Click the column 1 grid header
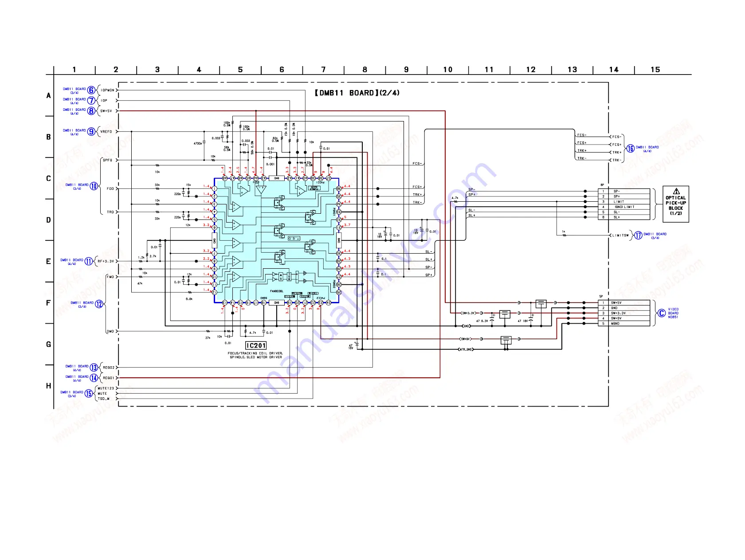This screenshot has width=745, height=560. pyautogui.click(x=74, y=70)
